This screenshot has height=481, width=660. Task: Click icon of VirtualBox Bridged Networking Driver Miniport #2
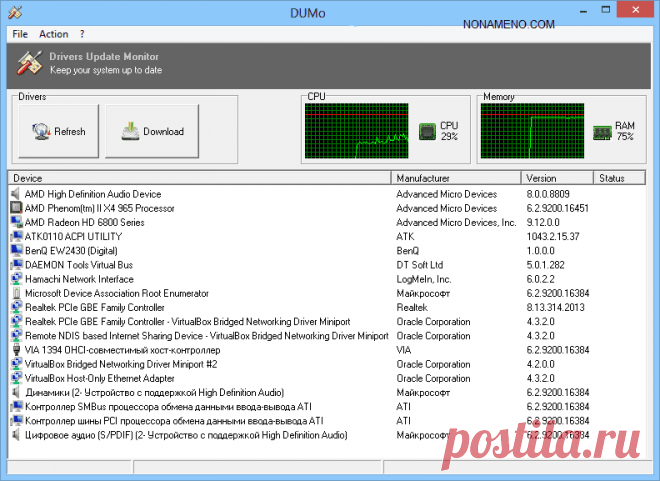tap(16, 364)
